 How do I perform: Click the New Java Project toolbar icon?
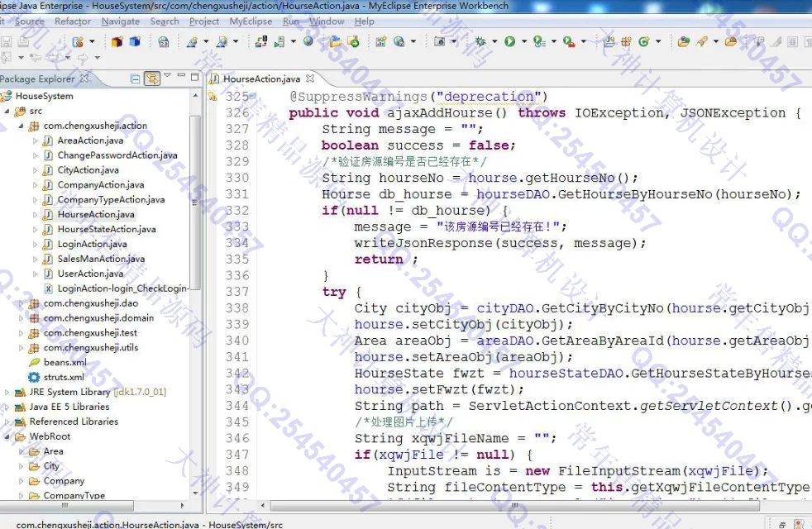609,41
